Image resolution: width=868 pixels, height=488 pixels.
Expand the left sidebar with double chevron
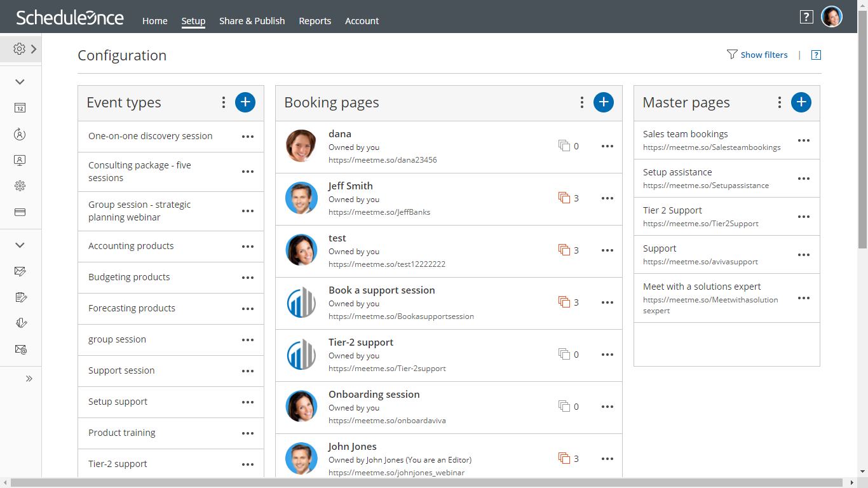tap(29, 379)
